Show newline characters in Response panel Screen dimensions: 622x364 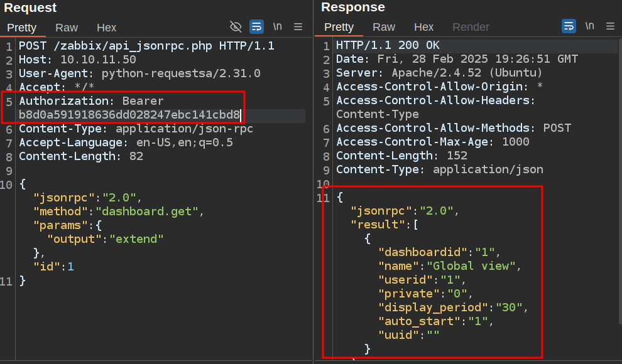pyautogui.click(x=589, y=26)
